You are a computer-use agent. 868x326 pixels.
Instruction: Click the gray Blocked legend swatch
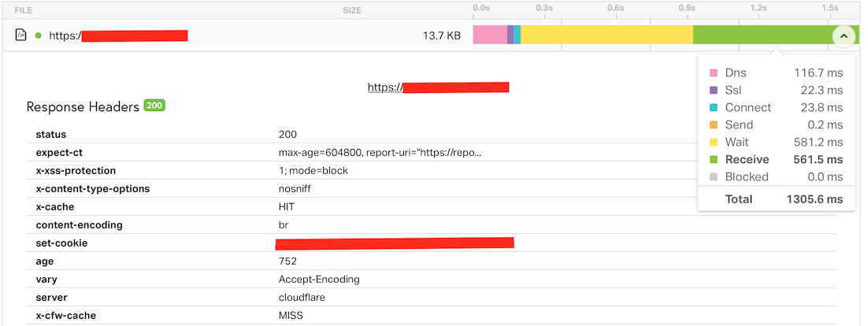pos(714,176)
